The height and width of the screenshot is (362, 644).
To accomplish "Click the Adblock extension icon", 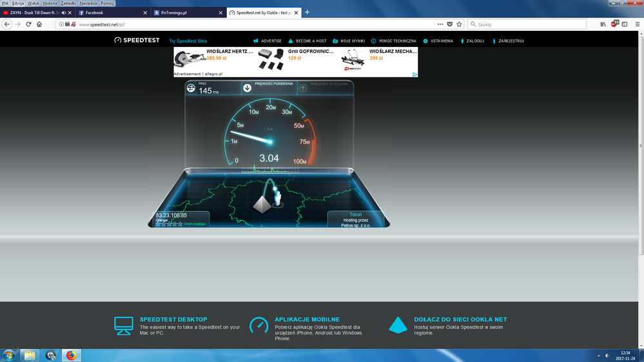I will click(614, 24).
